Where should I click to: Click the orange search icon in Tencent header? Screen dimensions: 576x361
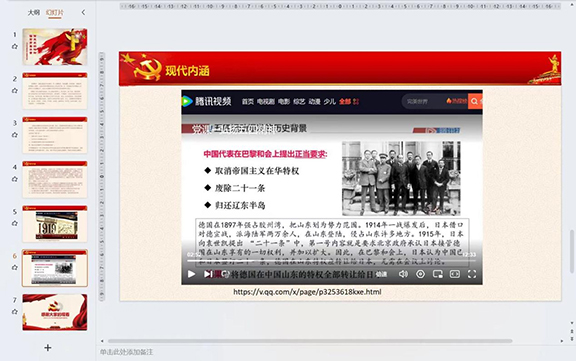(x=475, y=101)
